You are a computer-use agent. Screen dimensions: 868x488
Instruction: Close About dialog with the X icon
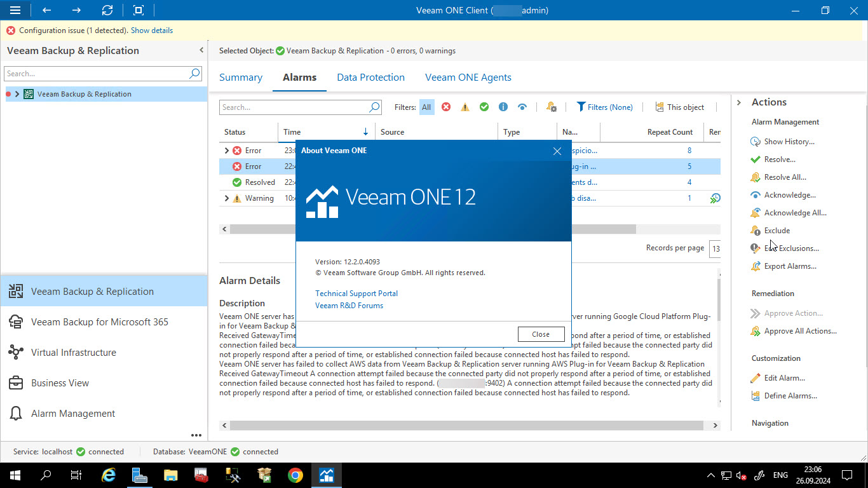(x=557, y=151)
